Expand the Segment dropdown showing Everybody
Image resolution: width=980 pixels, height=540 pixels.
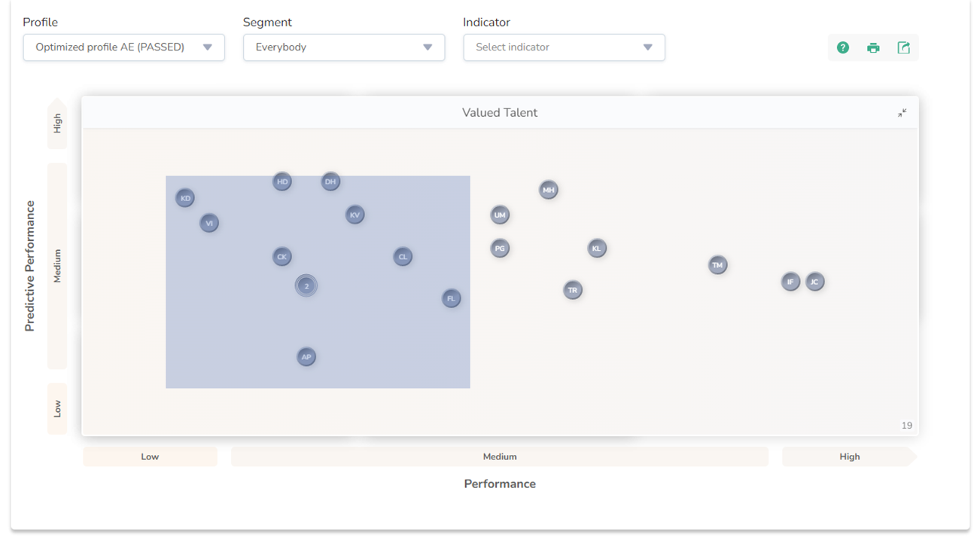pos(344,47)
